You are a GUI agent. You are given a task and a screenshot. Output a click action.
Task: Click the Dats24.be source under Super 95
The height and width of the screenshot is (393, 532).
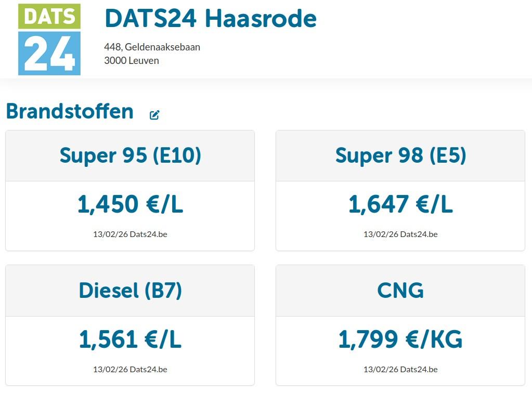(148, 234)
